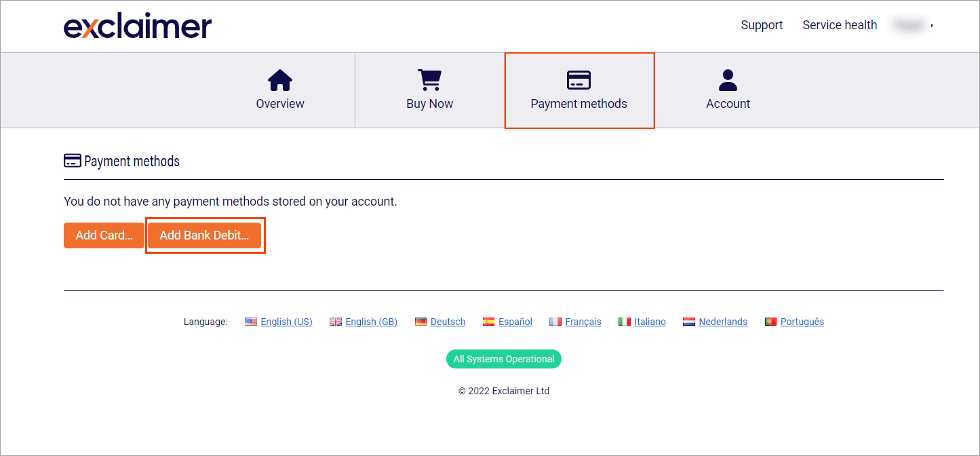Viewport: 980px width, 456px height.
Task: Open the Support link
Action: (762, 25)
